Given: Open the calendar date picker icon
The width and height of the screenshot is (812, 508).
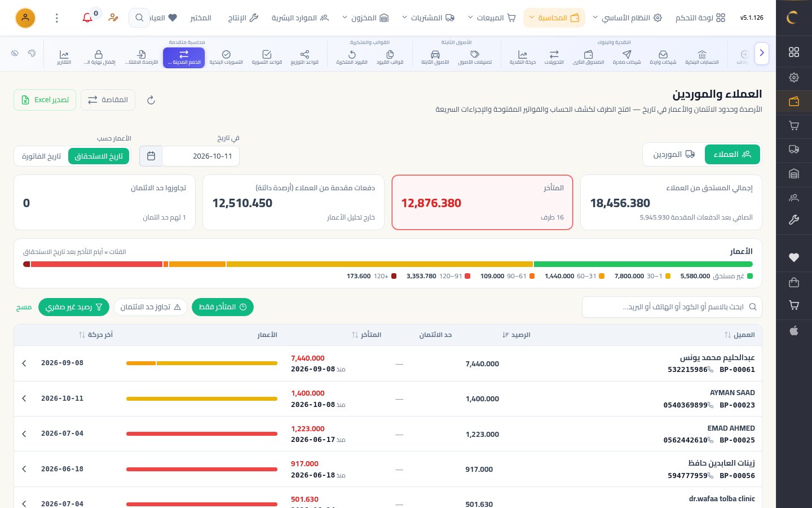Looking at the screenshot, I should point(151,156).
